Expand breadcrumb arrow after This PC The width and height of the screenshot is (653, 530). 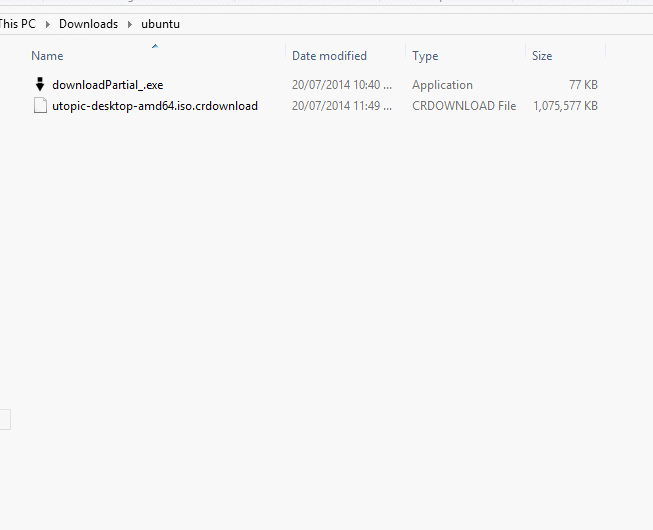47,24
